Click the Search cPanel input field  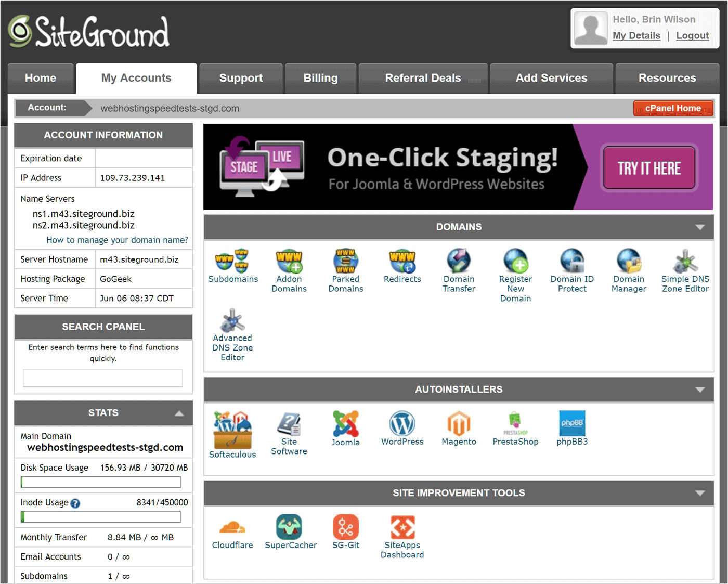[x=103, y=378]
